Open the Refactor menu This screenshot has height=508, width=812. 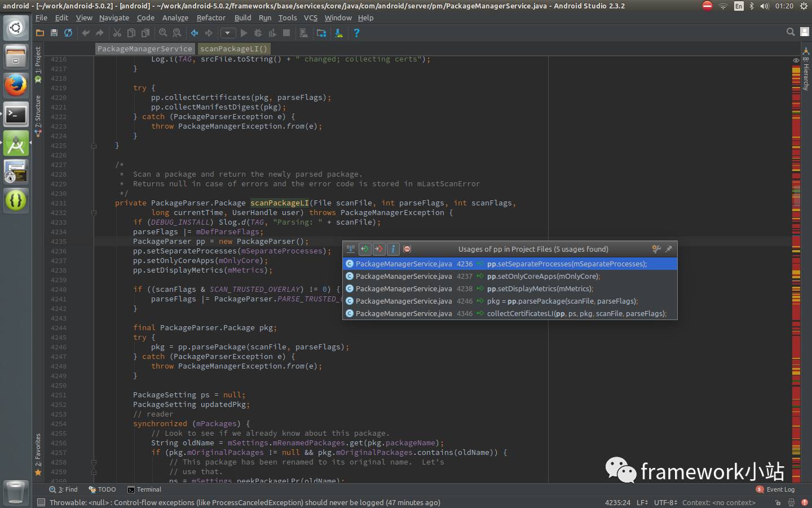coord(210,17)
